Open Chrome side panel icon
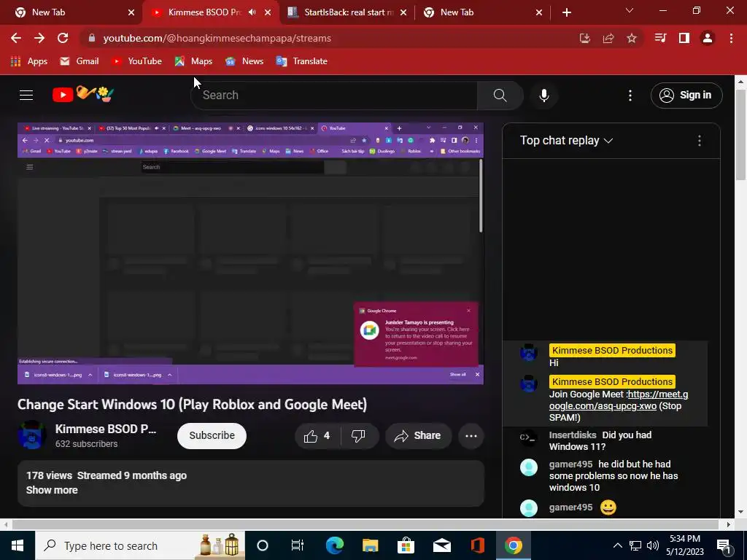 [x=684, y=38]
